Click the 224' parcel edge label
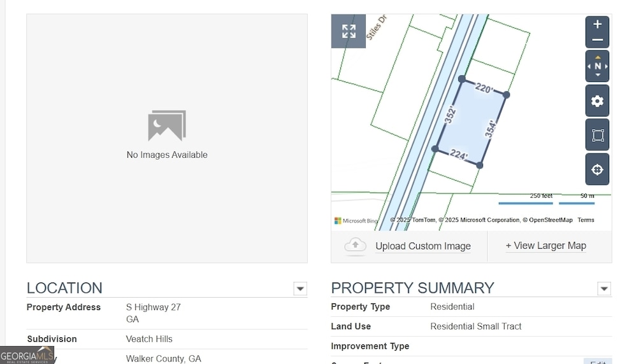 point(459,155)
